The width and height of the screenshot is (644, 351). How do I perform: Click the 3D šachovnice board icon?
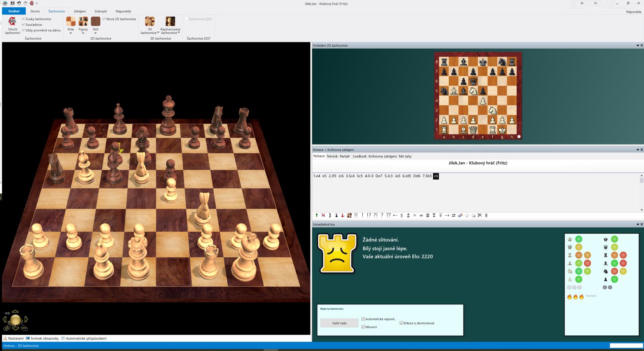click(150, 21)
